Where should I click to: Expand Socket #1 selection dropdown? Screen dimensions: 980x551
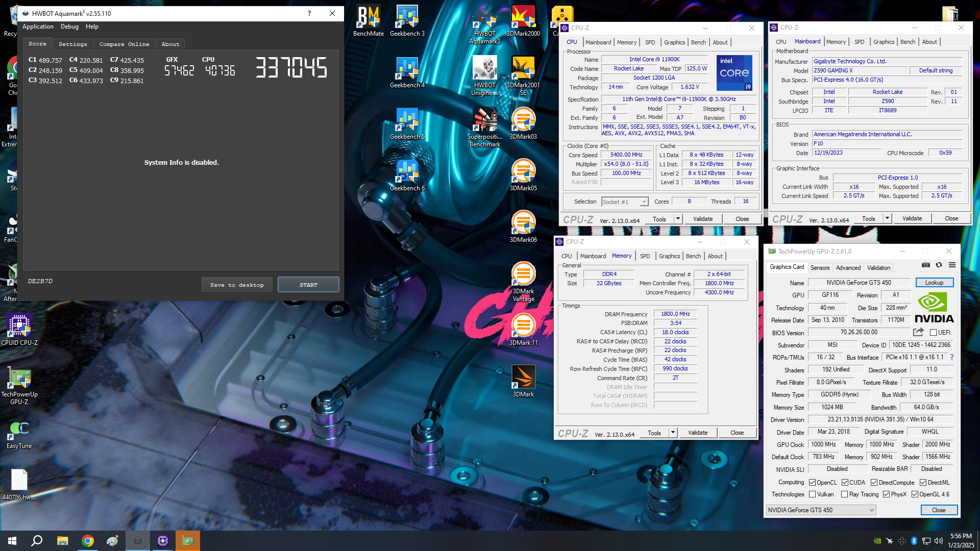coord(644,202)
